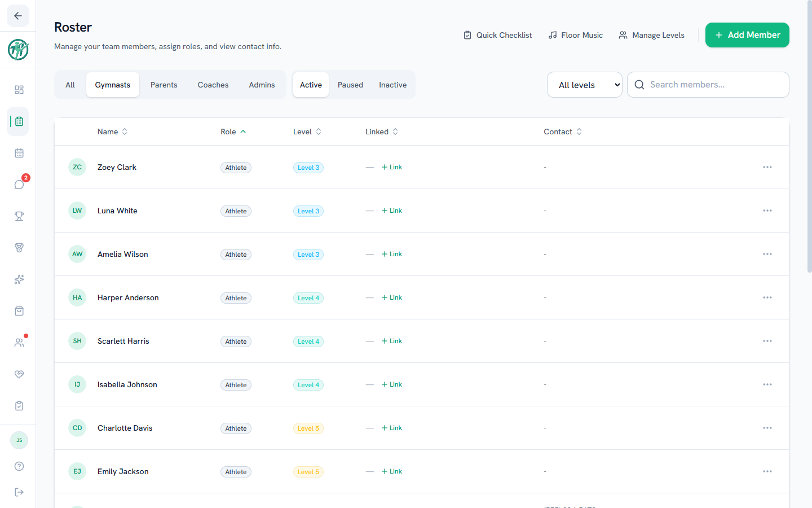Click the name Scarlett Harris
The width and height of the screenshot is (812, 508).
click(x=123, y=341)
